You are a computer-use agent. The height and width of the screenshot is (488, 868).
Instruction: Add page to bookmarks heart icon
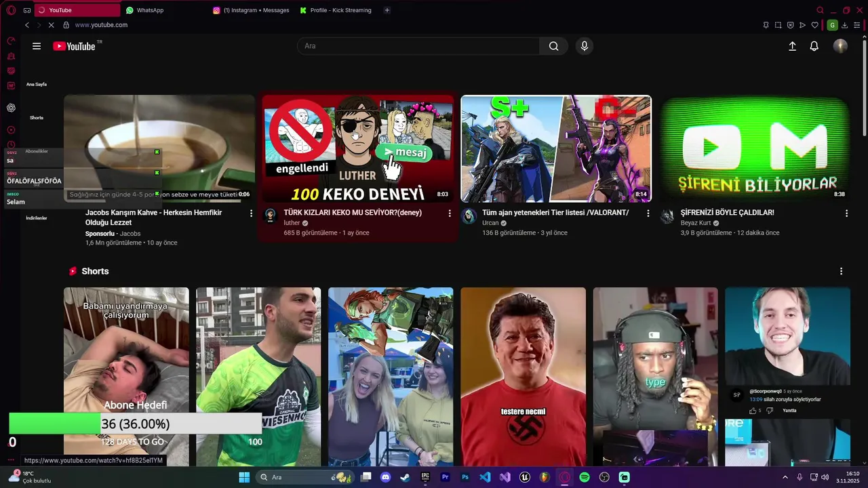[814, 25]
